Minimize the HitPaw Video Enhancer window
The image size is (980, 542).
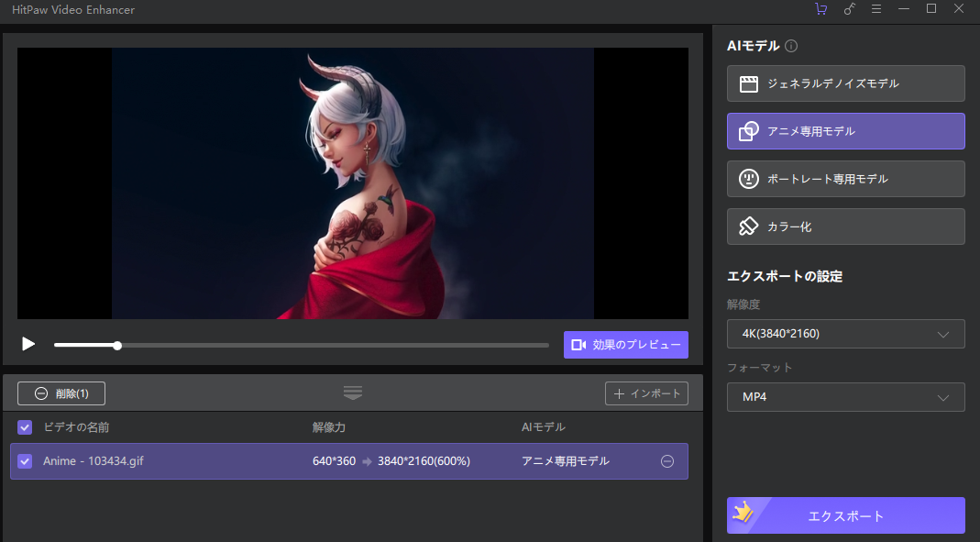tap(904, 9)
